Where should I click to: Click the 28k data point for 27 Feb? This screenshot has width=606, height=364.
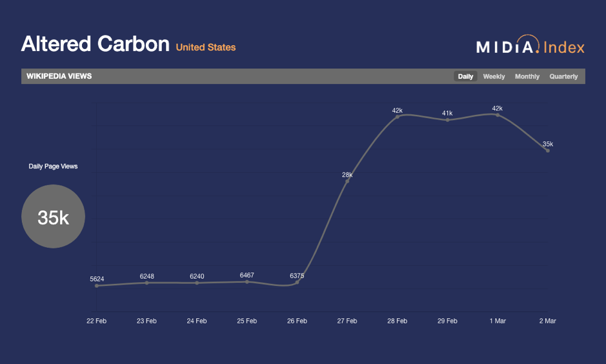point(347,181)
